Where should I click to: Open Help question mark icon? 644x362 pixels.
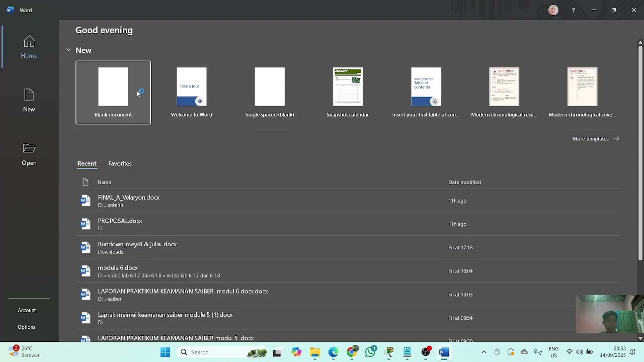tap(573, 10)
